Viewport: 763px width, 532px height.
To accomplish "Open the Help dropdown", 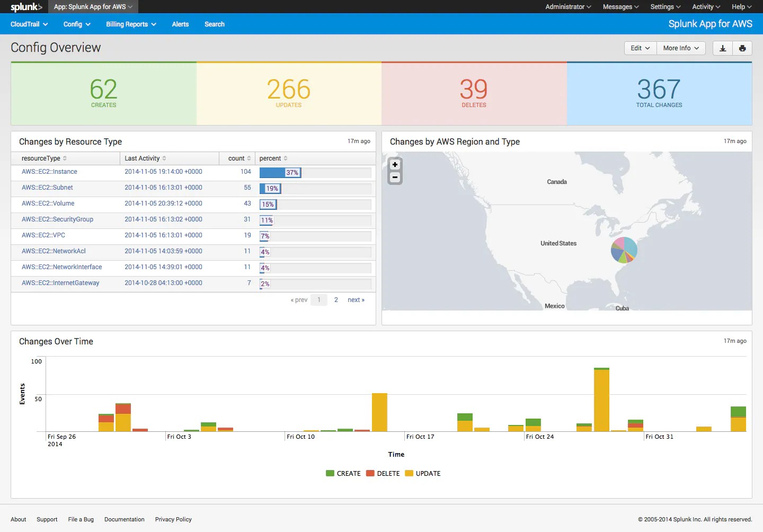I will (741, 7).
